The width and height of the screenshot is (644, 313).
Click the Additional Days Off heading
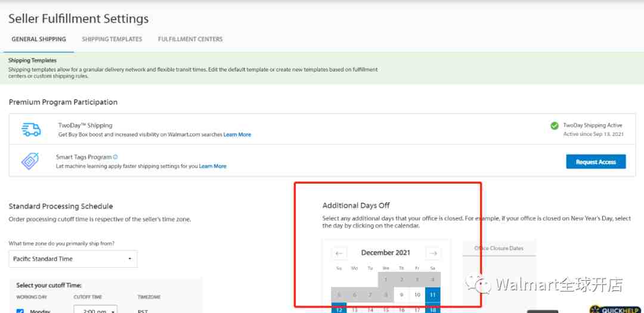coord(356,205)
